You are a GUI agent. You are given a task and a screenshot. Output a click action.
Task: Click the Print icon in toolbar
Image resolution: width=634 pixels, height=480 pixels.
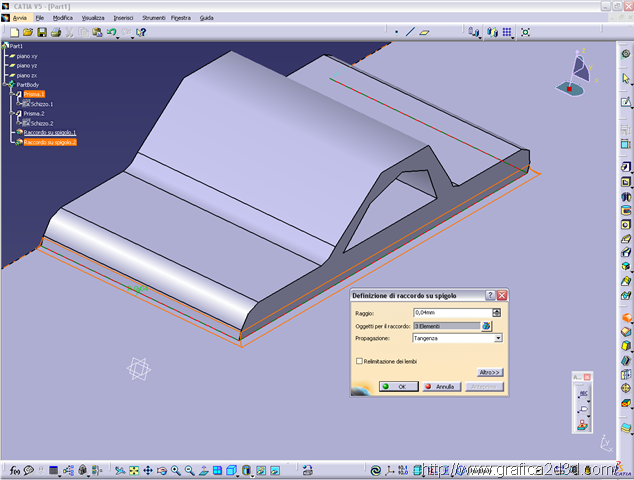point(56,32)
